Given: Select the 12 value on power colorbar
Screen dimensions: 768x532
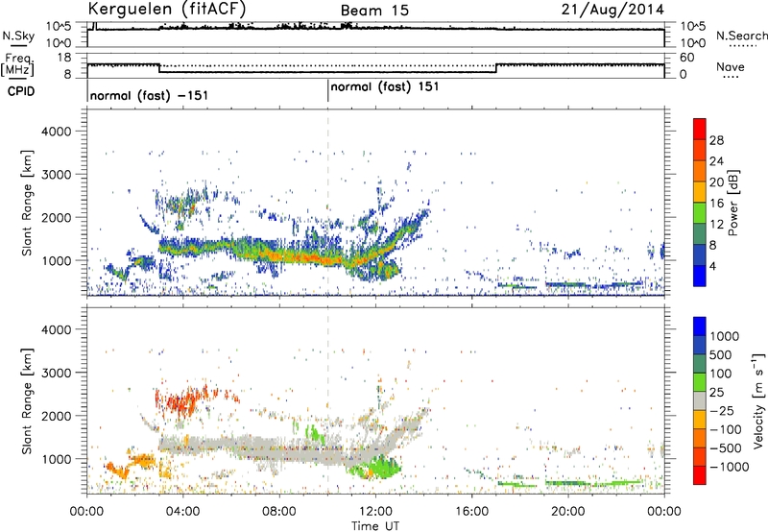Looking at the screenshot, I should pyautogui.click(x=716, y=225).
